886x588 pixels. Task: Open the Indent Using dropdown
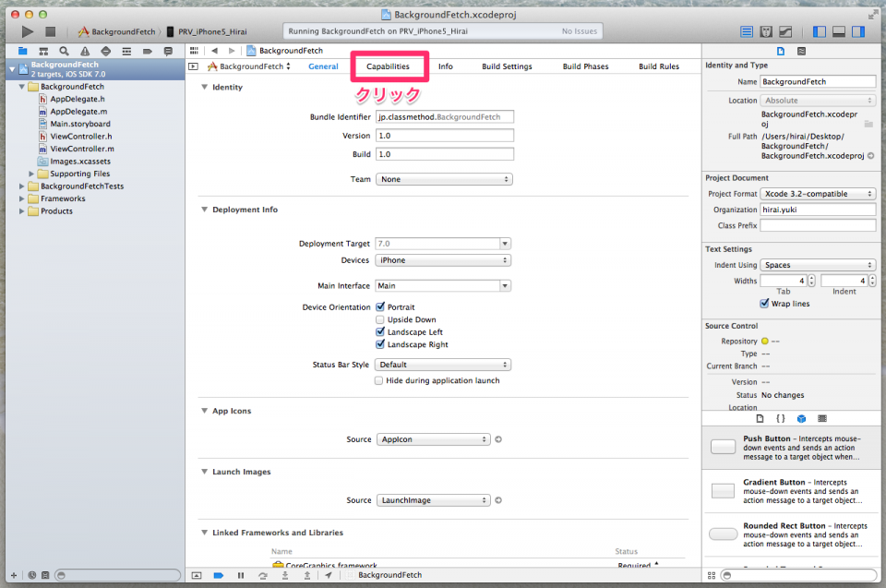pos(819,265)
